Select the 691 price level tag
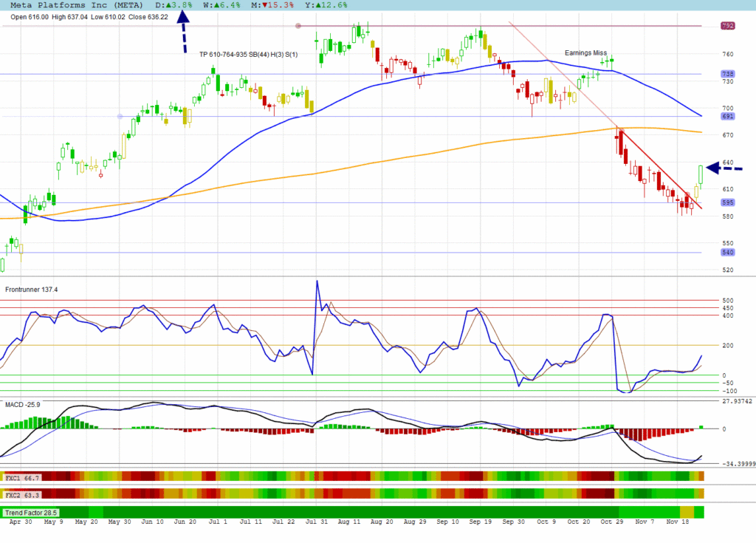 [x=728, y=117]
